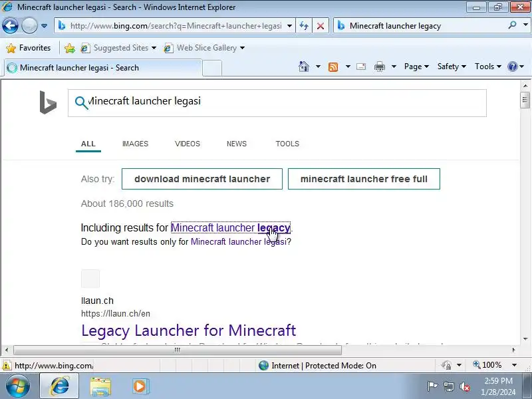Switch to the VIDEOS tab
532x399 pixels.
(x=188, y=144)
